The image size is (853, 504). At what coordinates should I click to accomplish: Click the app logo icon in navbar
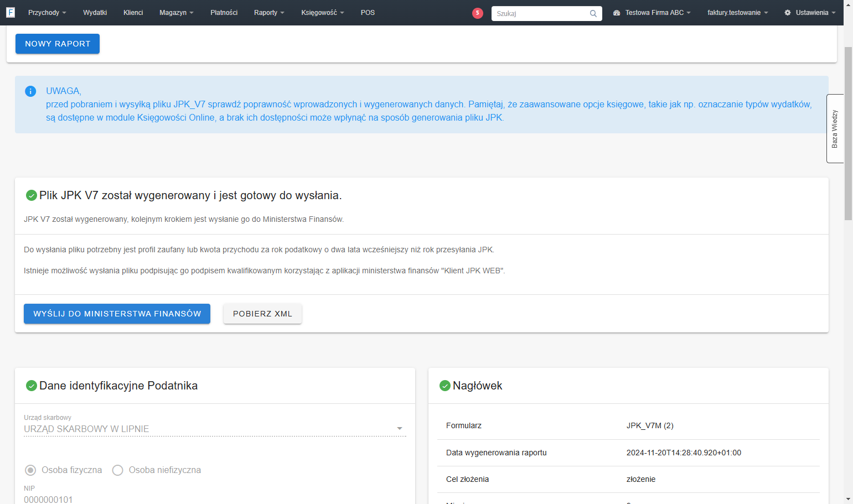(x=10, y=12)
